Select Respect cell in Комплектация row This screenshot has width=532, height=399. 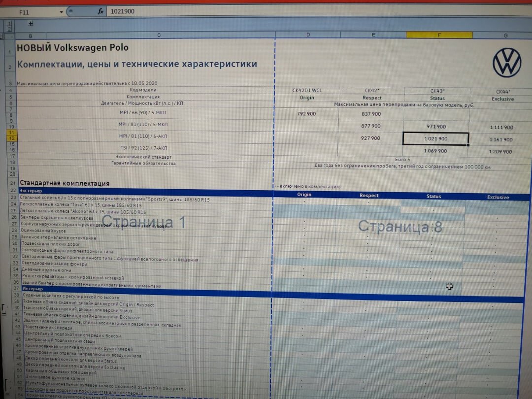pos(372,98)
